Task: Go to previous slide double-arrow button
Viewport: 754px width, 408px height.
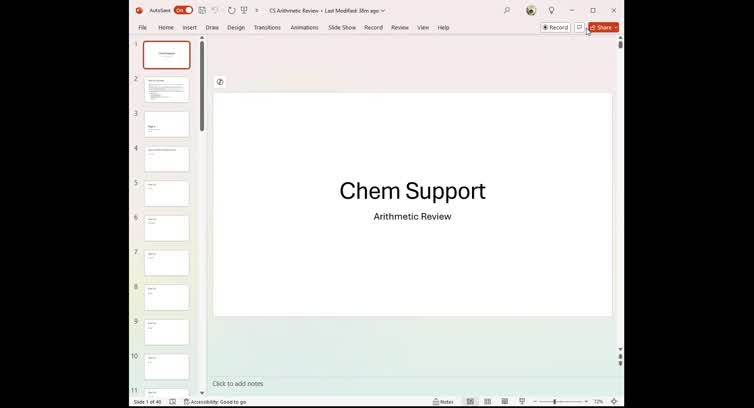Action: [x=620, y=357]
